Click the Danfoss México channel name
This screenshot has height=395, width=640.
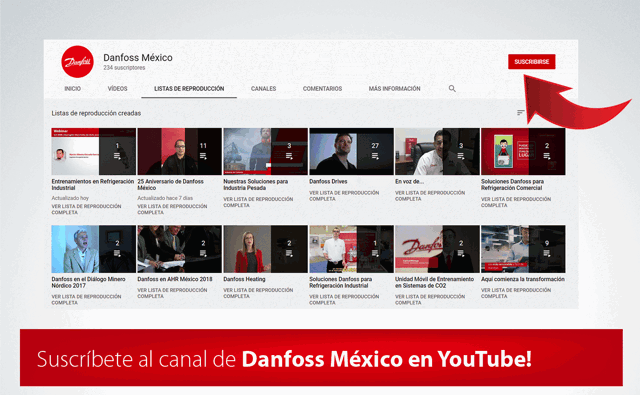click(x=138, y=58)
